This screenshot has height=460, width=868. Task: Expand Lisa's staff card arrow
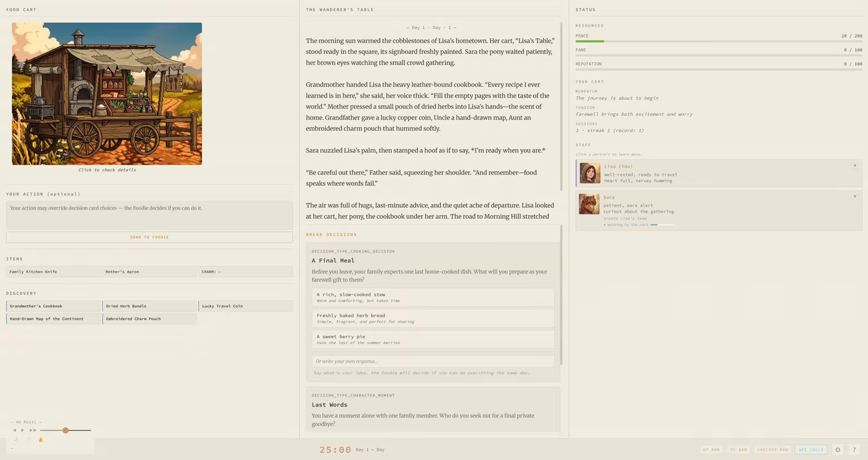click(855, 166)
